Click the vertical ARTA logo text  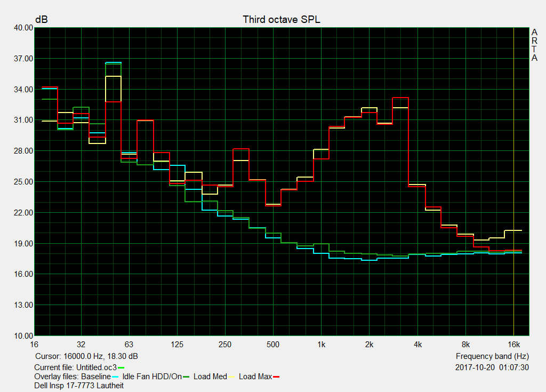tap(534, 45)
